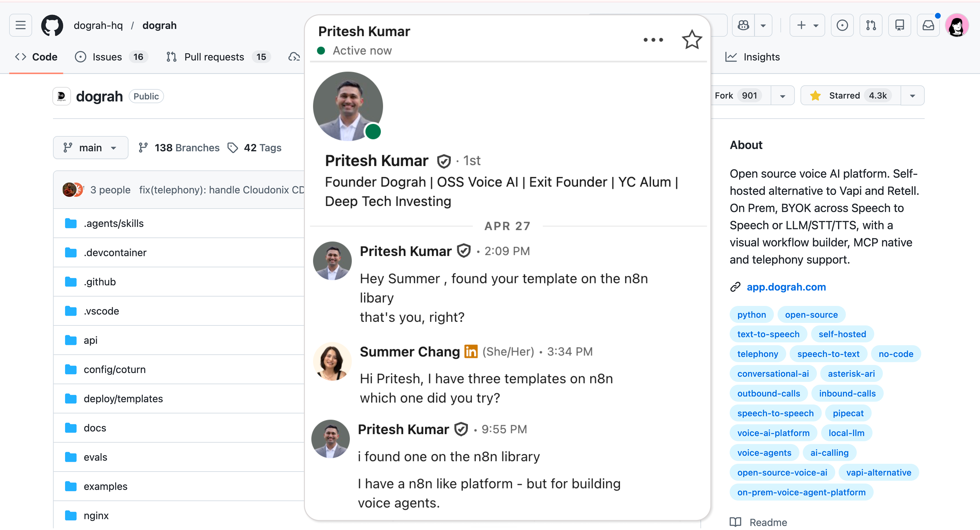
Task: View the 42 Tags link
Action: tap(254, 148)
